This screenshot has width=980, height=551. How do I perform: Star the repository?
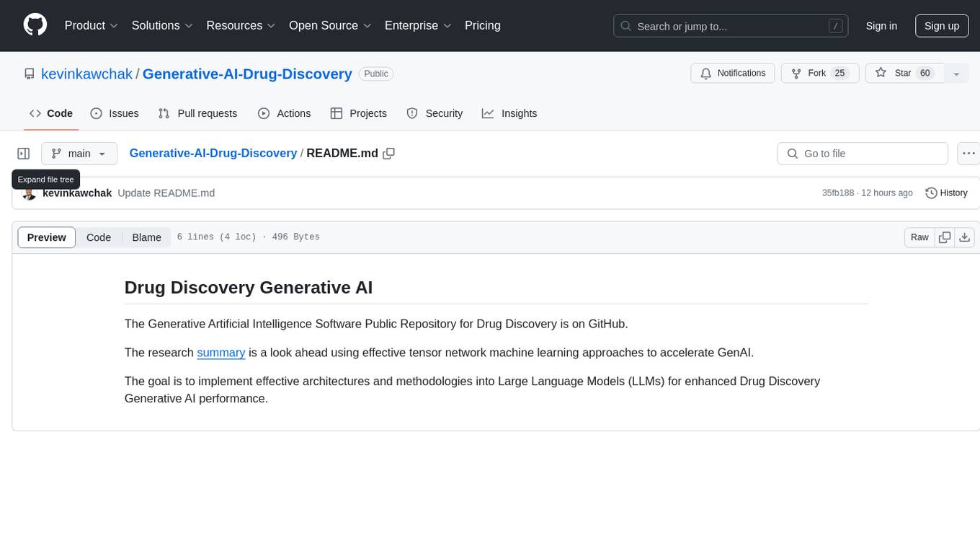pos(904,74)
